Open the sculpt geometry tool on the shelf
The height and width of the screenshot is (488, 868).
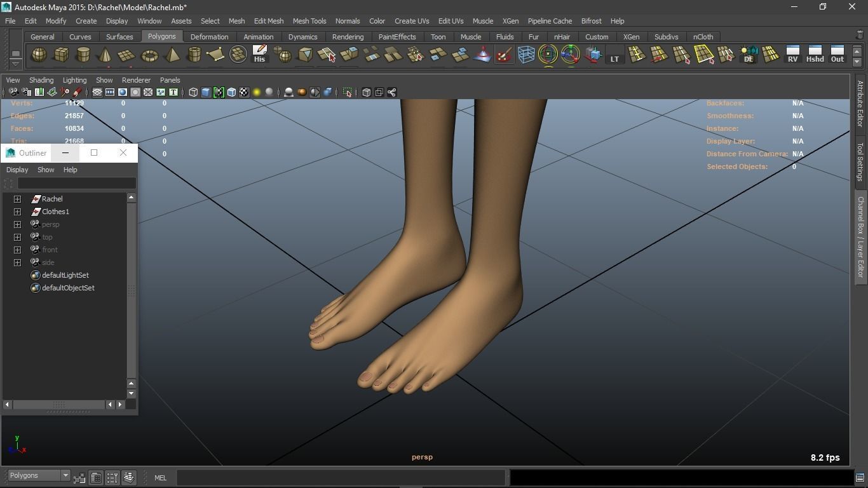point(504,55)
